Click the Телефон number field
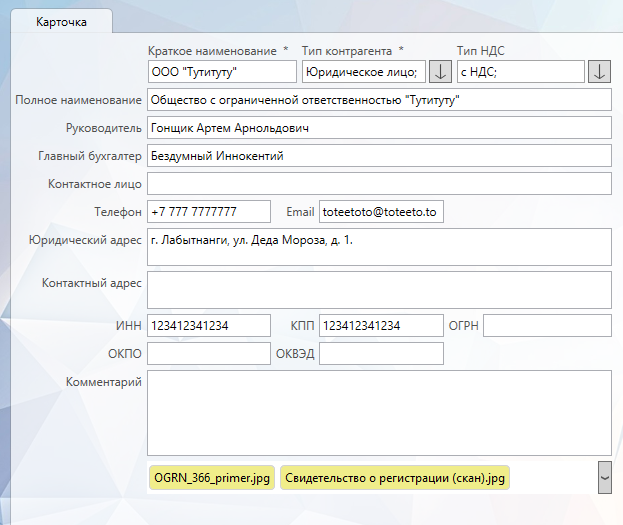The height and width of the screenshot is (525, 623). pyautogui.click(x=208, y=212)
